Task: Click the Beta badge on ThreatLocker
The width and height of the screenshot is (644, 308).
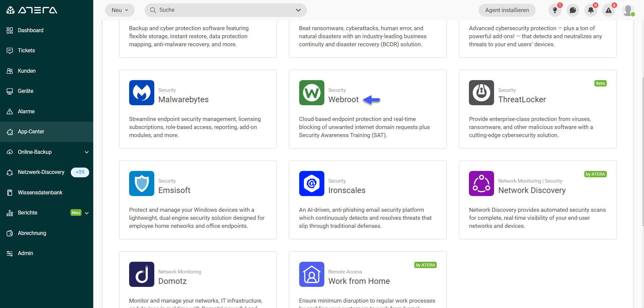Action: coord(600,83)
